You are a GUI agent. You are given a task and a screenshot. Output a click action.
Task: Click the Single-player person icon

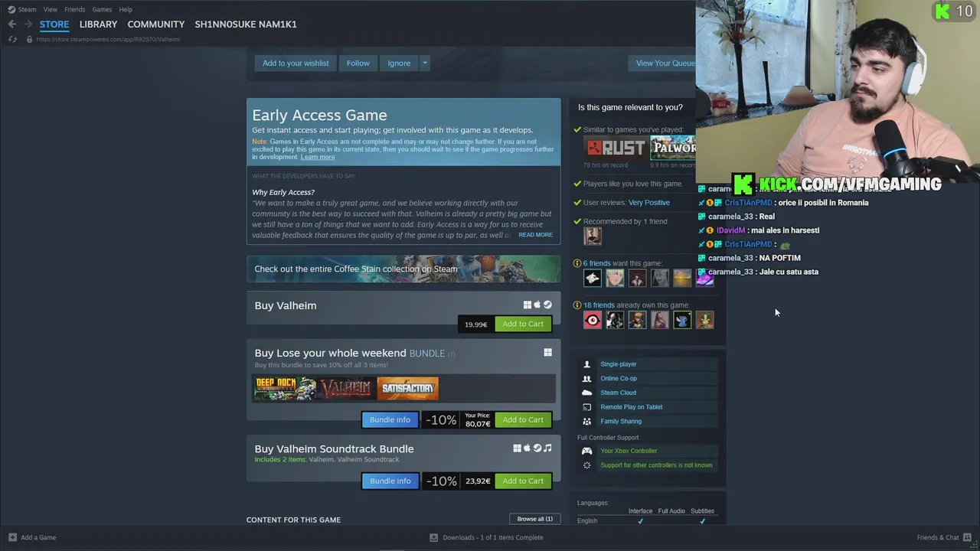pos(587,364)
